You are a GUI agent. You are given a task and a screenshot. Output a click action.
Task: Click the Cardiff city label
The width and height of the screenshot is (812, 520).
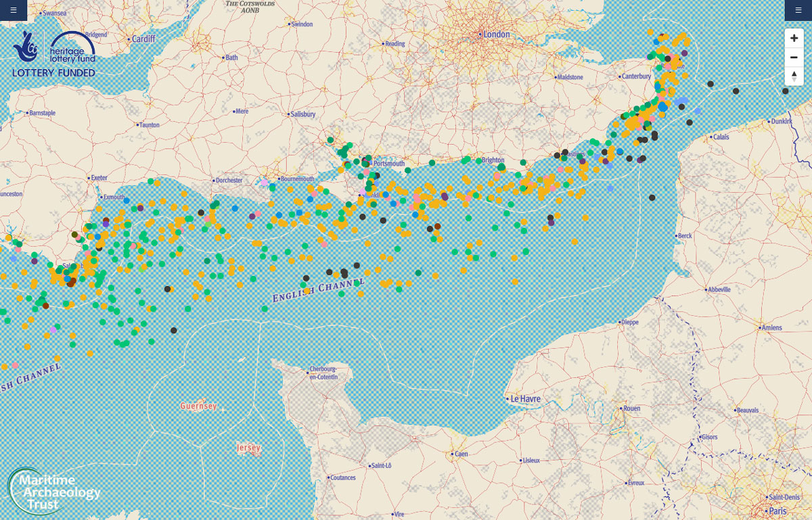[143, 39]
